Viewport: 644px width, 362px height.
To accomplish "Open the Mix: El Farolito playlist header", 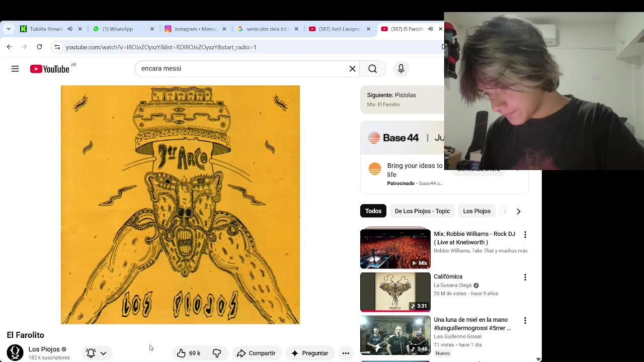I will click(403, 100).
